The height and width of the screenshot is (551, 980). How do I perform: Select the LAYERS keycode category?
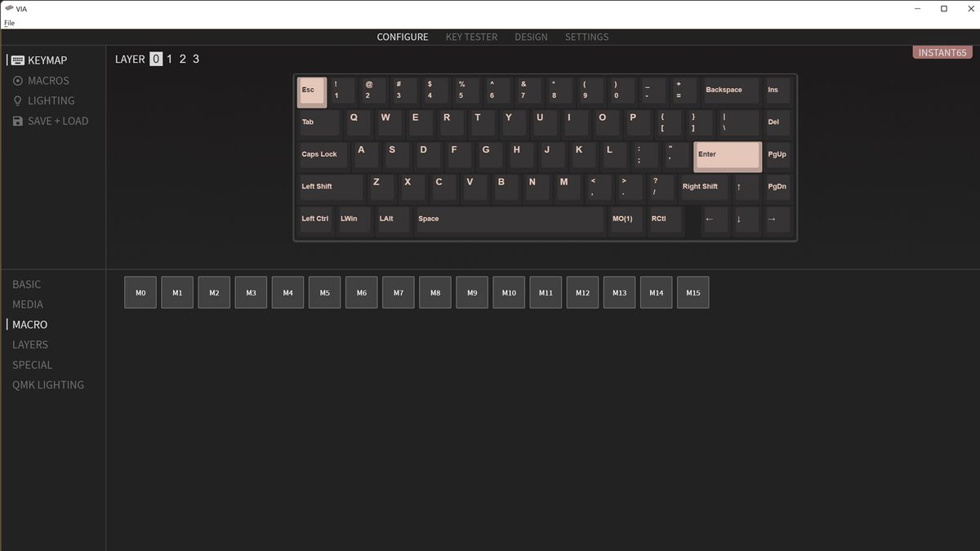(30, 344)
